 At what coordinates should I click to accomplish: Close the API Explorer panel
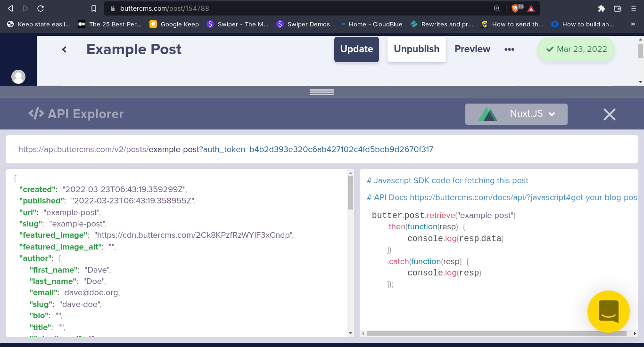pos(610,114)
